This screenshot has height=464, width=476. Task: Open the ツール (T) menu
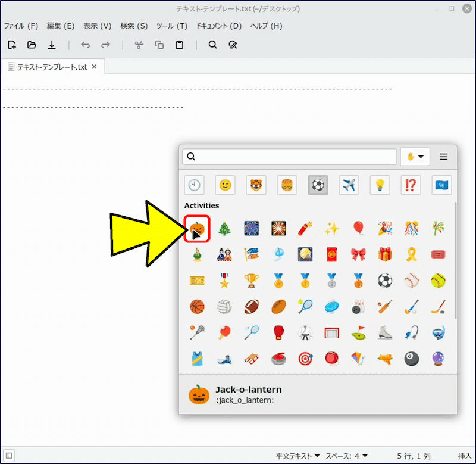point(171,26)
